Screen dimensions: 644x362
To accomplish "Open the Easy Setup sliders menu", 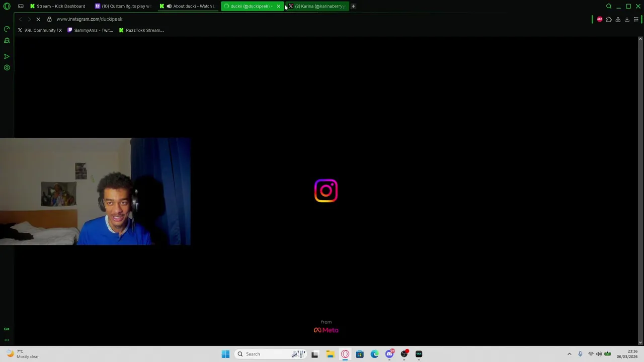I will [636, 19].
